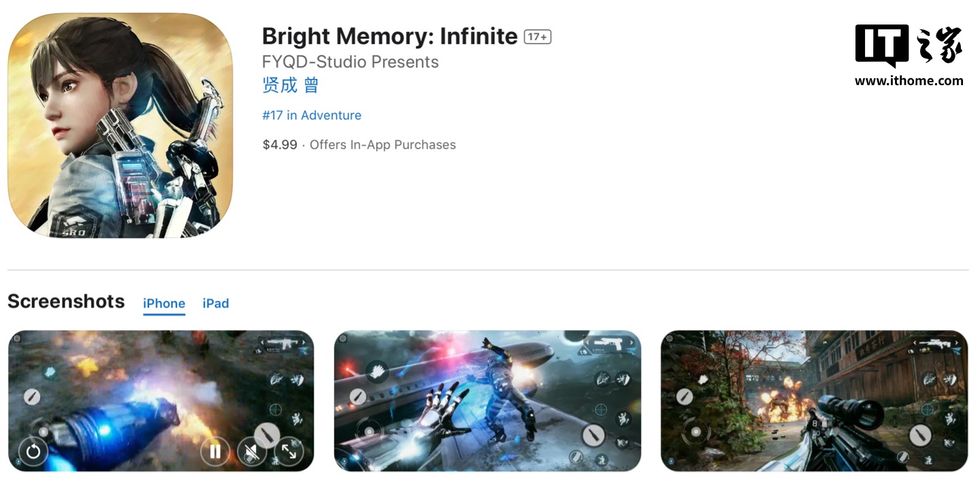Click the $4.99 price label
Screen dimensions: 980x486
click(280, 145)
